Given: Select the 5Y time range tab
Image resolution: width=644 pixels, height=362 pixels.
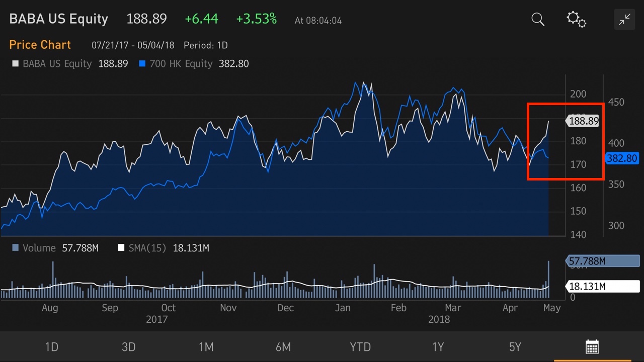Looking at the screenshot, I should [x=515, y=347].
